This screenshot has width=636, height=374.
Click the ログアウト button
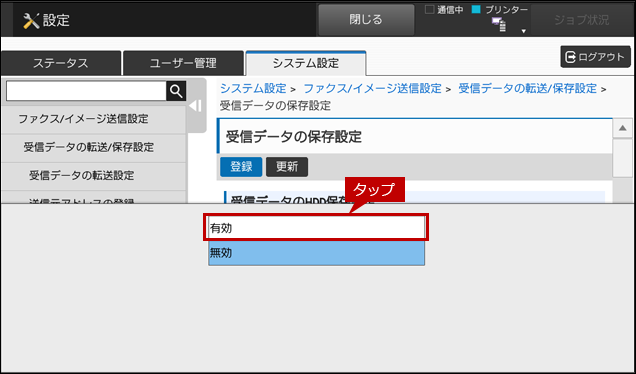pyautogui.click(x=595, y=57)
